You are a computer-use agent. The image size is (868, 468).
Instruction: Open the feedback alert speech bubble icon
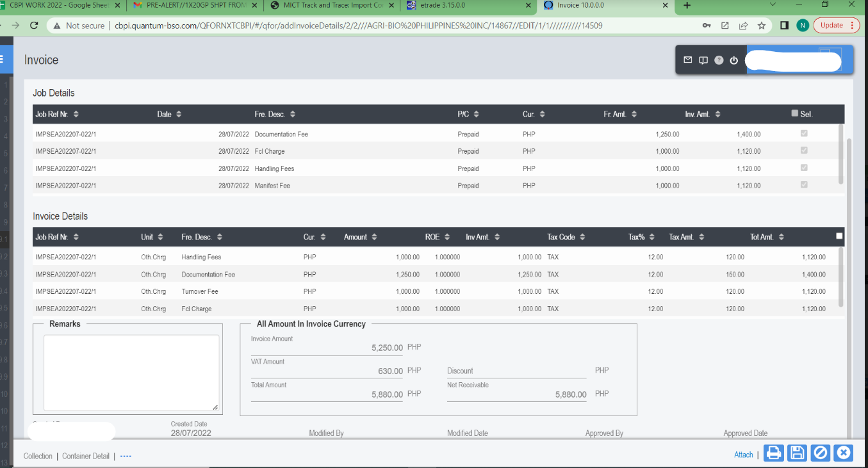[703, 60]
